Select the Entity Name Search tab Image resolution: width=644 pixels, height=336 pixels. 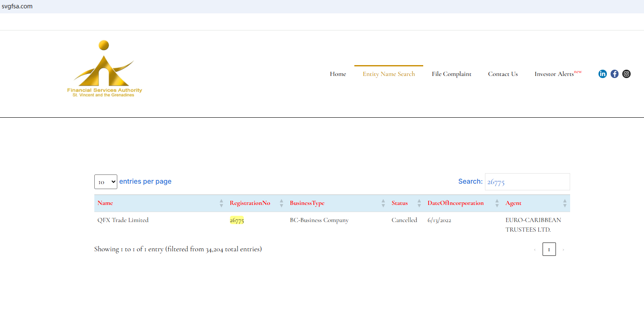[x=389, y=74]
